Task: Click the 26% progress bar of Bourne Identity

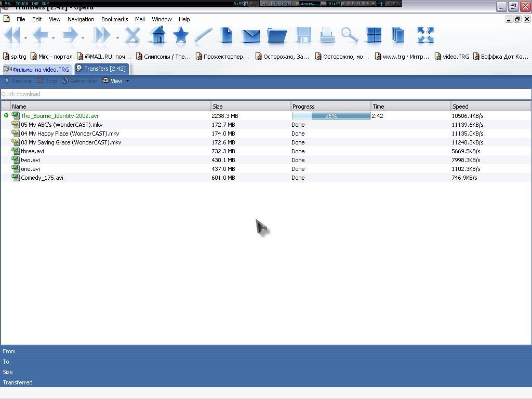Action: pos(331,116)
